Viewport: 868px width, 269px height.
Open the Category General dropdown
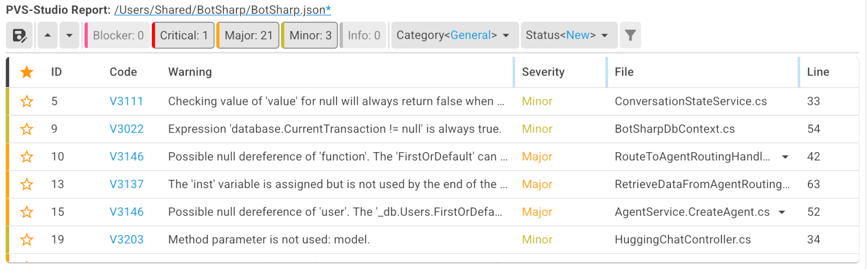[x=454, y=35]
